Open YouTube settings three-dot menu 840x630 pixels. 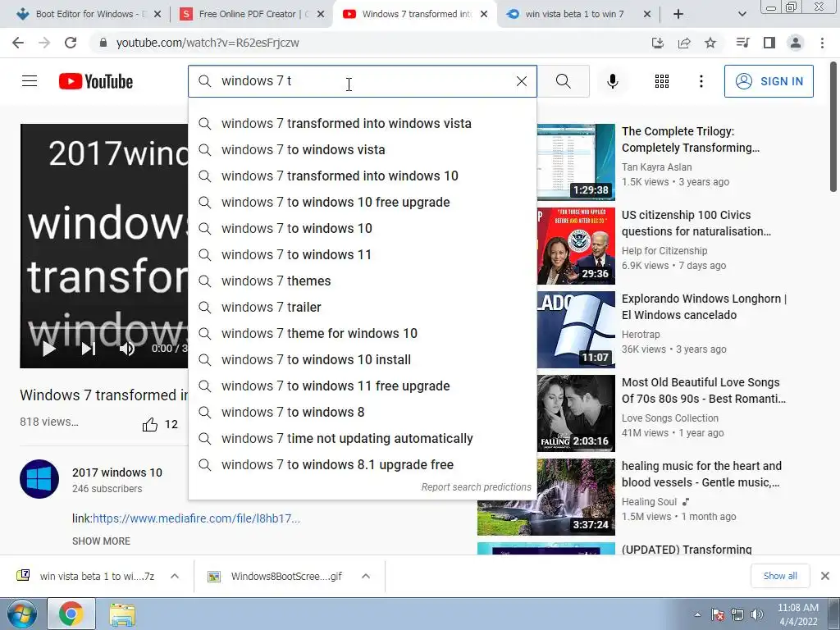pyautogui.click(x=701, y=81)
